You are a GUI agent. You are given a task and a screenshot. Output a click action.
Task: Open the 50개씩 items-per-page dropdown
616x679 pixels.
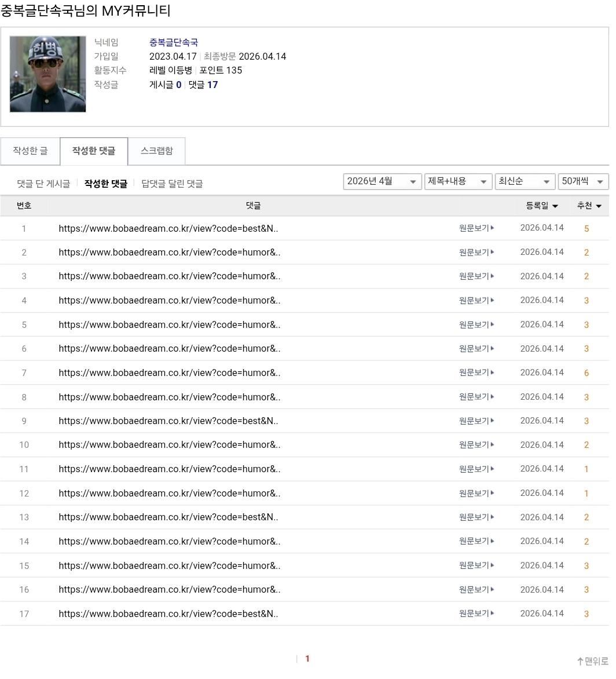(x=583, y=181)
